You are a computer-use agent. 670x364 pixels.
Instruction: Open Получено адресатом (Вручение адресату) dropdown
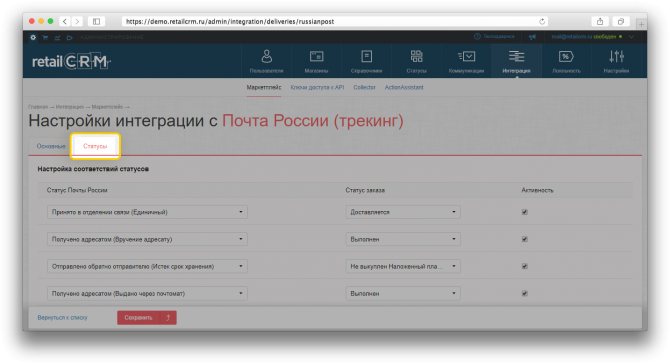pos(147,239)
